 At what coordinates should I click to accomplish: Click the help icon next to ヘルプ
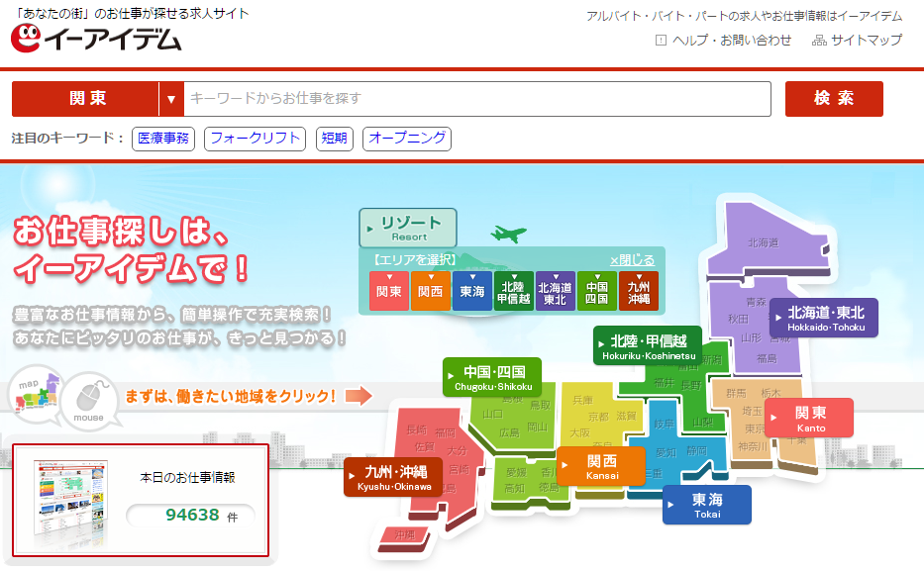(661, 40)
